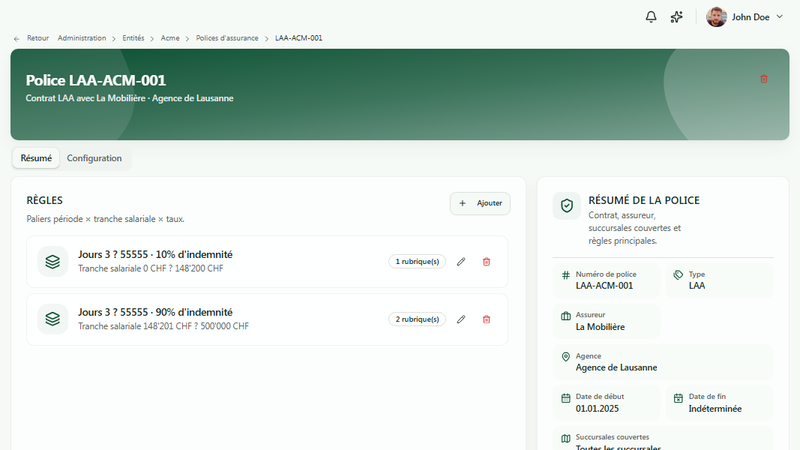Delete the policy via banner trash icon
The image size is (800, 450).
point(764,79)
